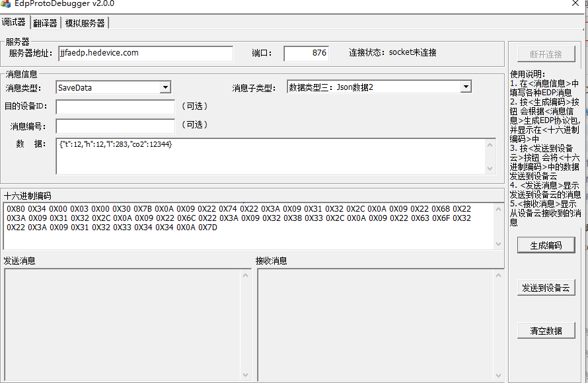The width and height of the screenshot is (588, 383).
Task: Close the EdpProtoDebugger window
Action: click(575, 3)
